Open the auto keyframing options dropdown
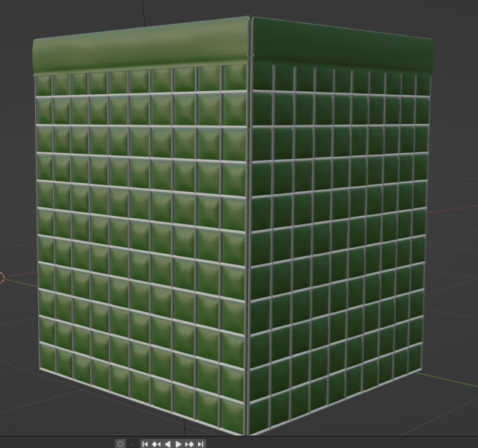 pyautogui.click(x=132, y=444)
